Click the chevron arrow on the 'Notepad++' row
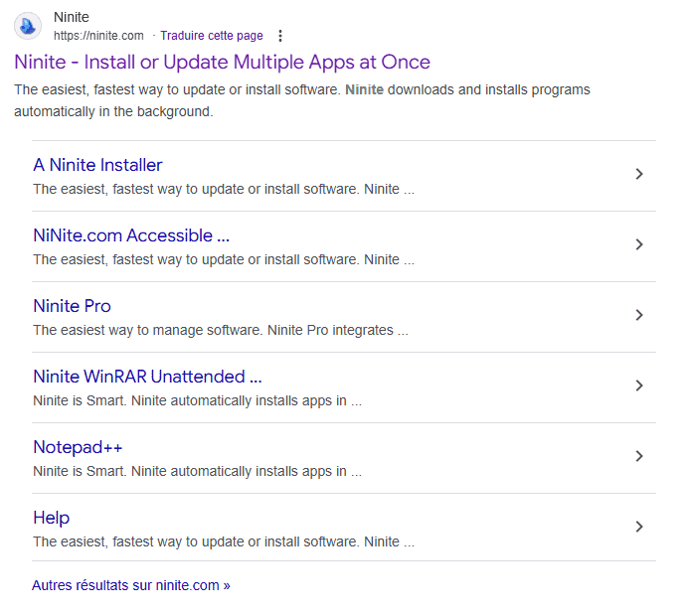Image resolution: width=689 pixels, height=616 pixels. (x=639, y=456)
